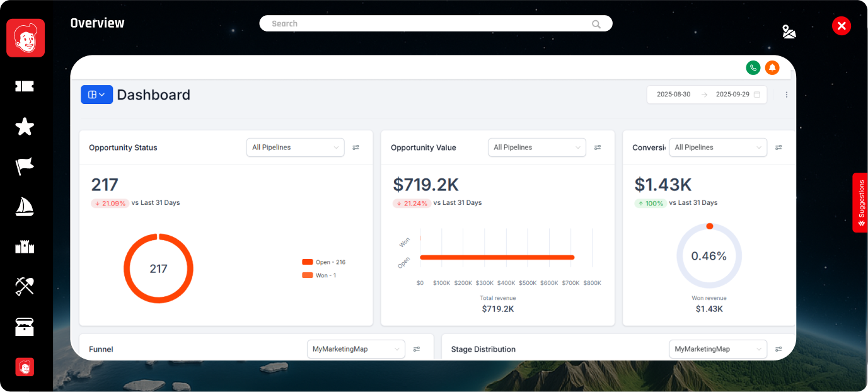Viewport: 868px width, 392px height.
Task: Click the ticket icon in the sidebar
Action: (x=25, y=86)
